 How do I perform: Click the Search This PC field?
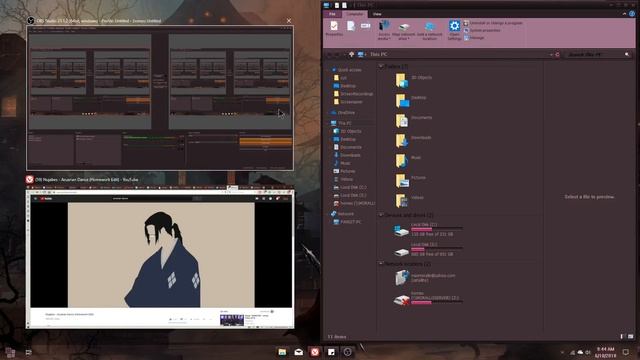598,54
